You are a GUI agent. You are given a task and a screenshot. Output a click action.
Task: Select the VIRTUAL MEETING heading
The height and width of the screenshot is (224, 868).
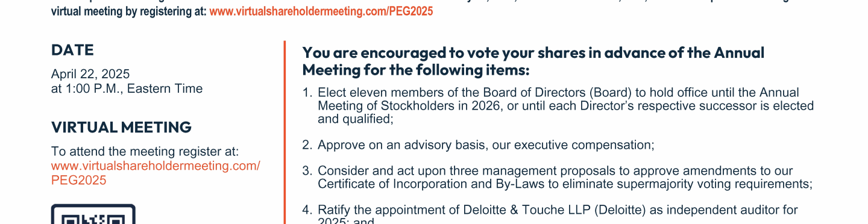coord(121,127)
